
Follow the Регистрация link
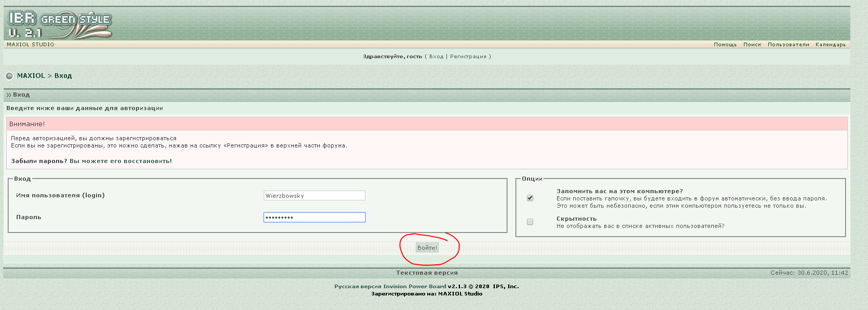[x=468, y=57]
